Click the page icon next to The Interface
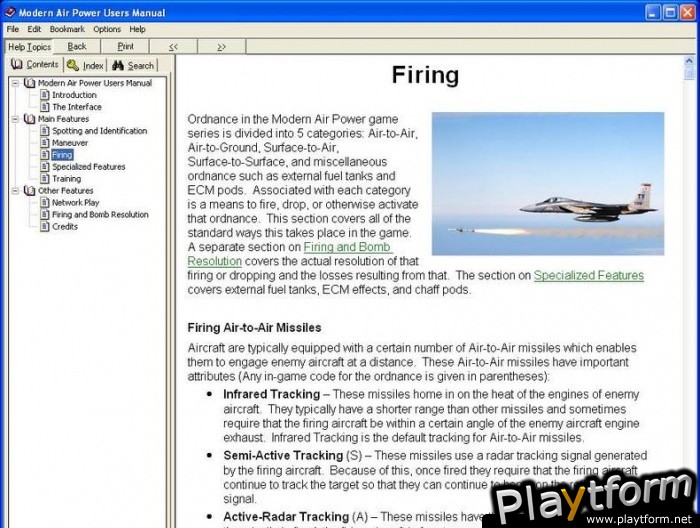The width and height of the screenshot is (700, 528). tap(45, 107)
